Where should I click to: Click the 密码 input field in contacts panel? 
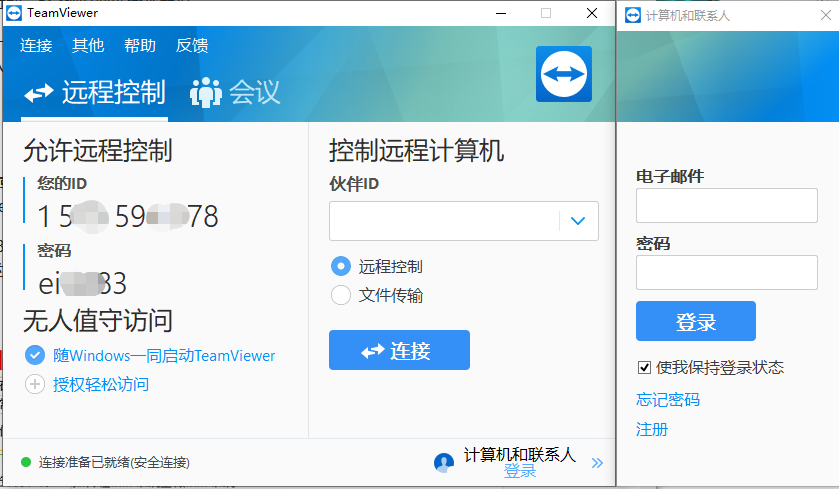[x=727, y=272]
